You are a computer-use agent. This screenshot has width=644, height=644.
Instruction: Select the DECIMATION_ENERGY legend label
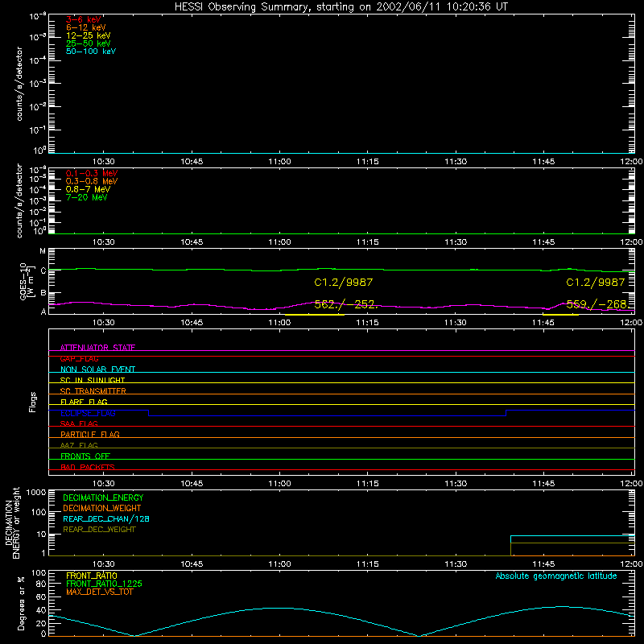point(103,497)
